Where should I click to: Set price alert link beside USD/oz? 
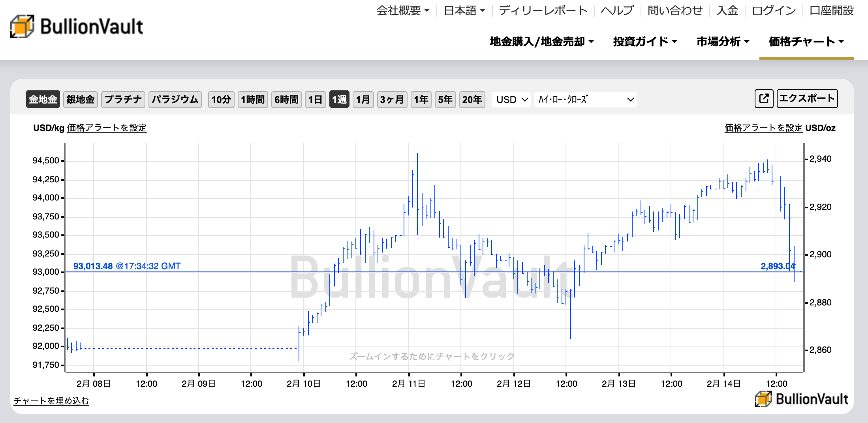coord(763,128)
